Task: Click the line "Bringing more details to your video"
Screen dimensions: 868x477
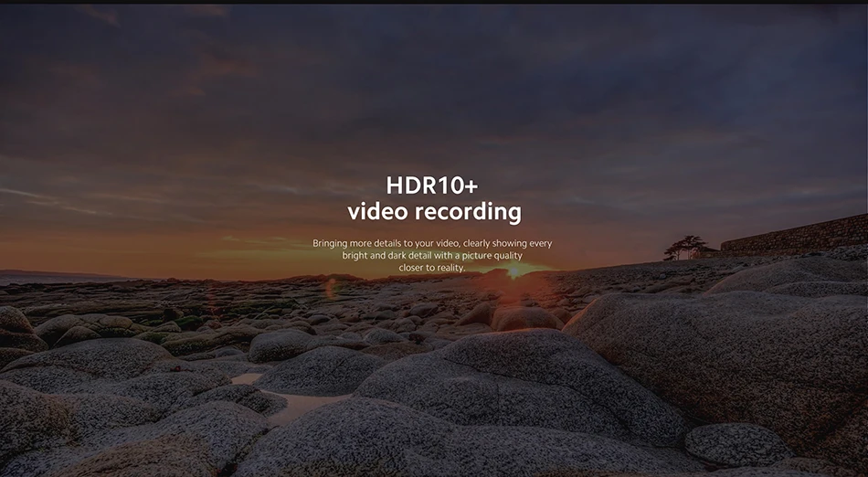Action: tap(432, 243)
